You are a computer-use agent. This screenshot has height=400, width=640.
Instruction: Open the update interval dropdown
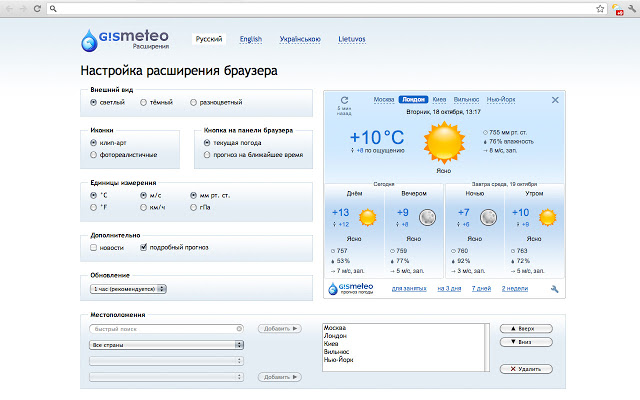(127, 289)
